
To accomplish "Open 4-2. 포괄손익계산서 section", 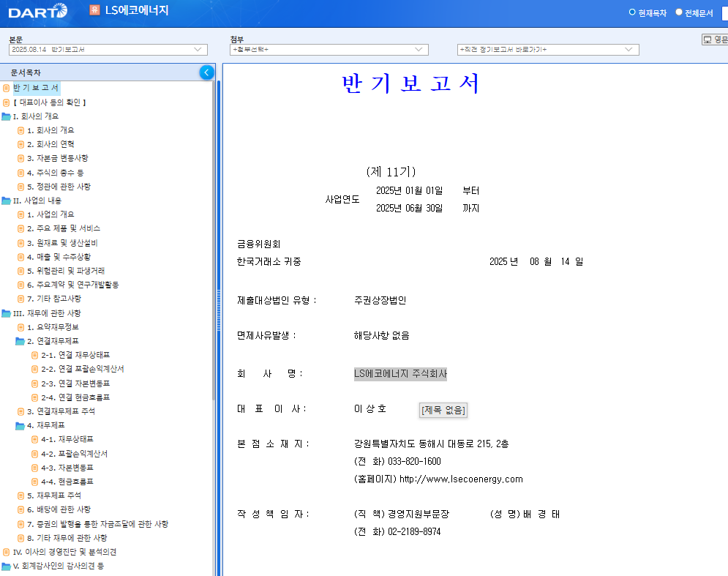I will coord(75,454).
